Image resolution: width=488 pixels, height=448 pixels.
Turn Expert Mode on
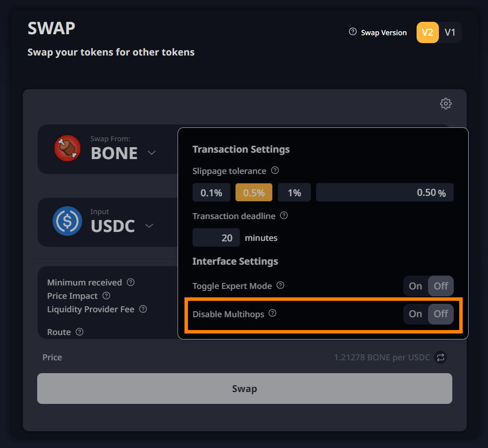click(416, 286)
